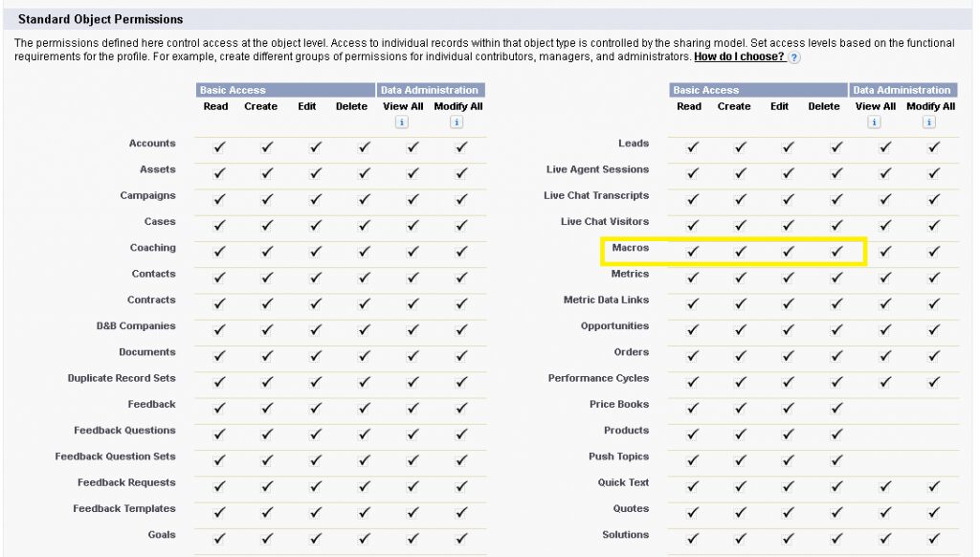The image size is (980, 557).
Task: Toggle Modify All permission for Cases
Action: (459, 227)
